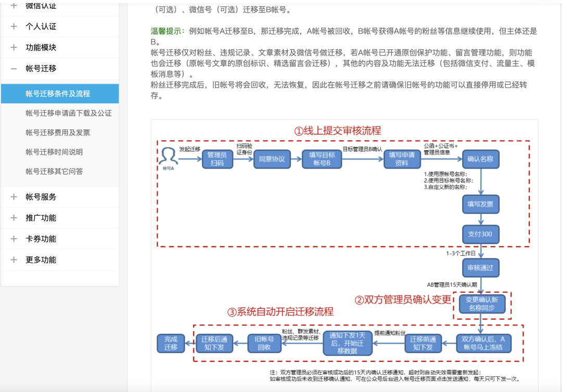This screenshot has height=392, width=562.
Task: Open 帐号迁移时间说明 sidebar link
Action: click(x=54, y=152)
